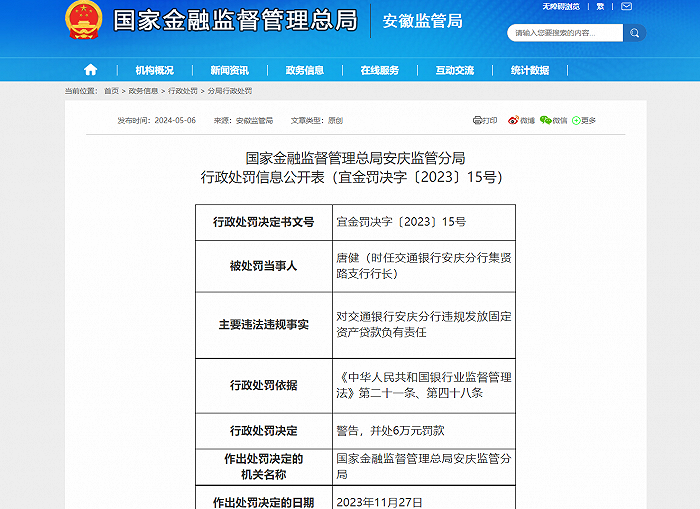Share to WeChat via 微信 icon
The image size is (700, 509).
554,120
